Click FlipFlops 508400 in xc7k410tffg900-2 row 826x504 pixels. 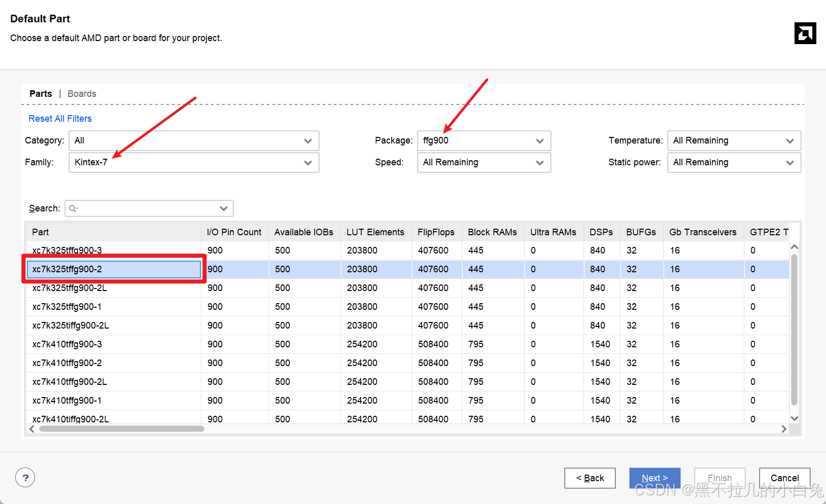[x=433, y=363]
